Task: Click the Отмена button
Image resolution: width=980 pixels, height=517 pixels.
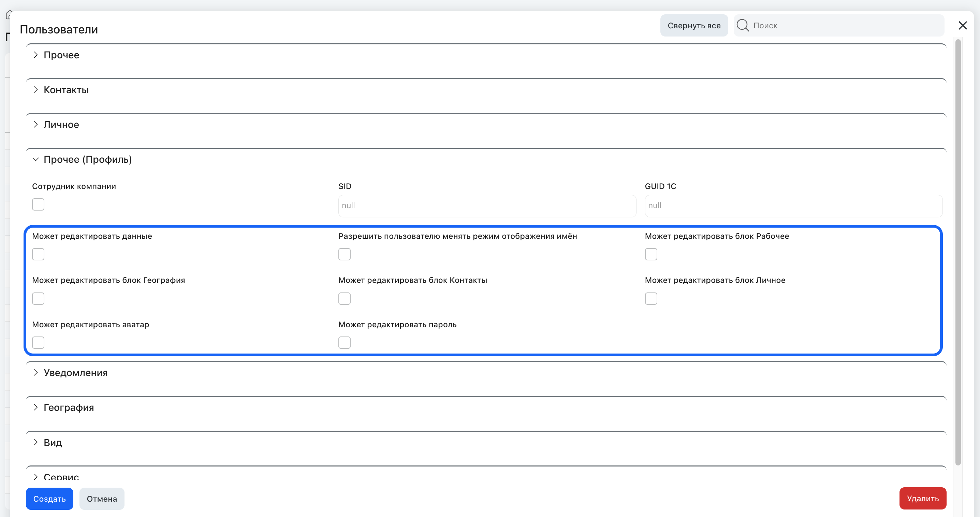Action: coord(102,498)
